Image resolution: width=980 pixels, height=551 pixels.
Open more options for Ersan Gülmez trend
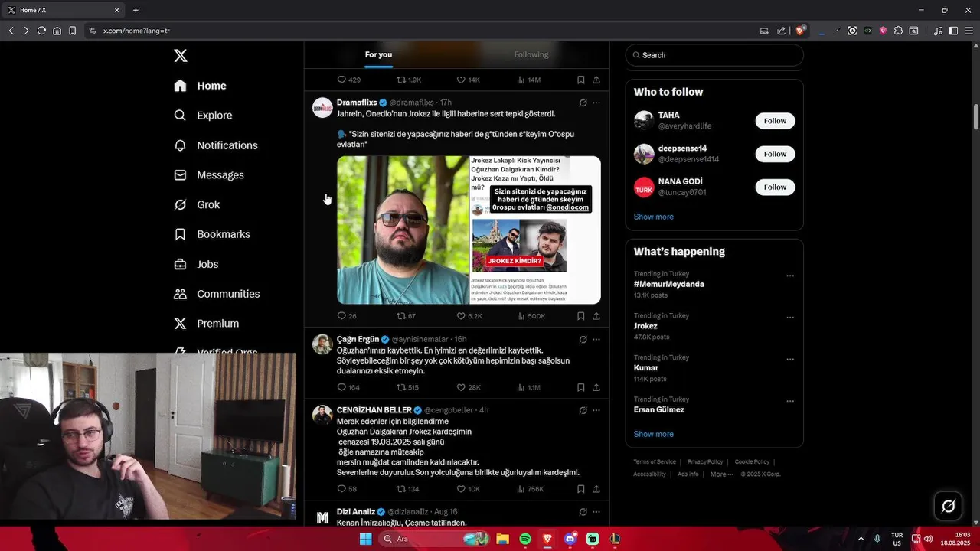coord(790,401)
